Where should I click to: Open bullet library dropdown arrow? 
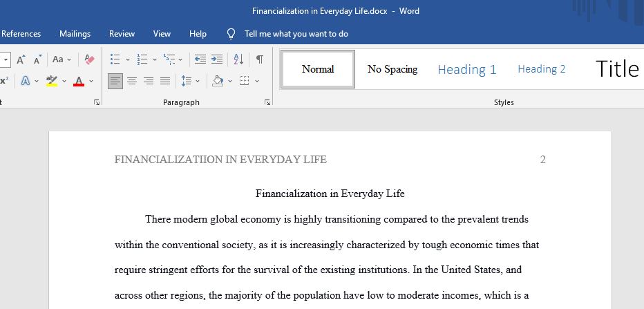(128, 60)
